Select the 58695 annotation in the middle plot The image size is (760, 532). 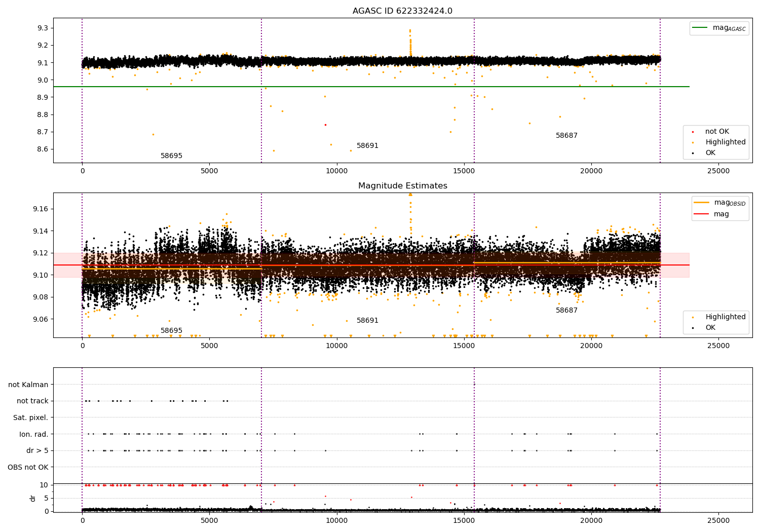coord(171,331)
